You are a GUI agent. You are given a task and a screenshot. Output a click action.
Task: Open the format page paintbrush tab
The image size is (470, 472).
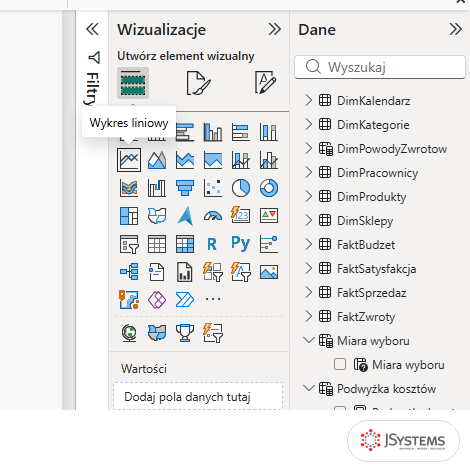click(198, 83)
